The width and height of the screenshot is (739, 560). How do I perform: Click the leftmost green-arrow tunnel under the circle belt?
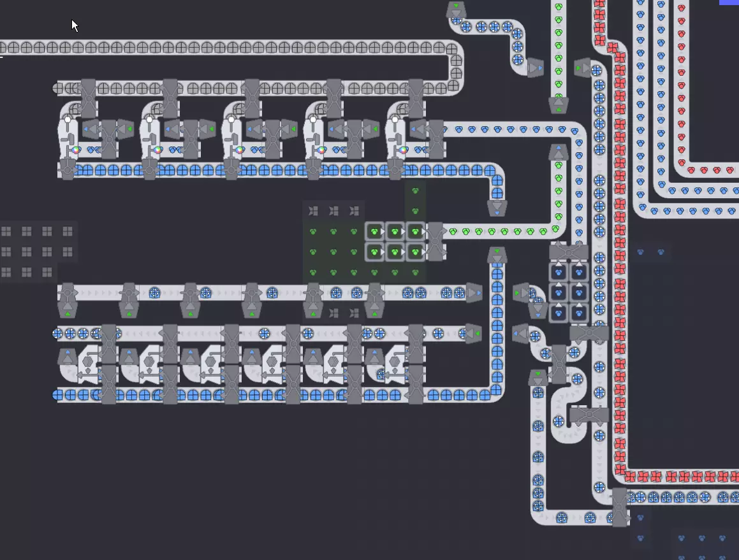click(x=68, y=311)
